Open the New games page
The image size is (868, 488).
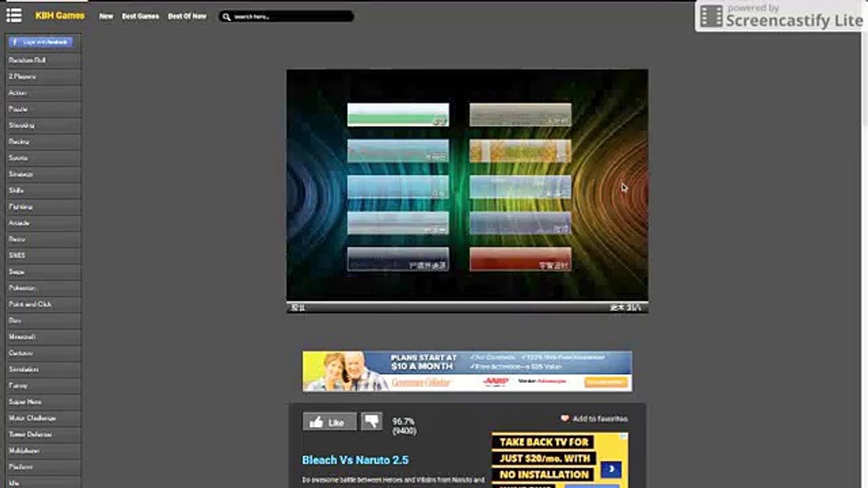(106, 16)
